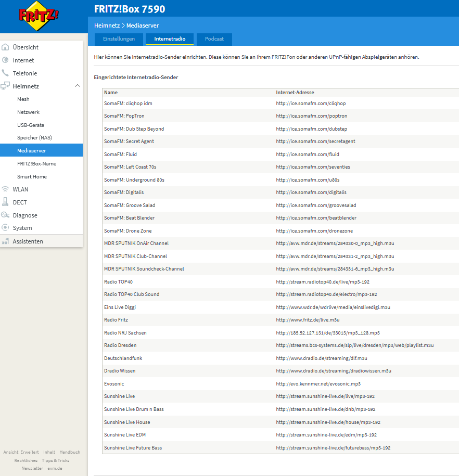Click the Internet globe icon
The image size is (459, 476).
(5, 60)
